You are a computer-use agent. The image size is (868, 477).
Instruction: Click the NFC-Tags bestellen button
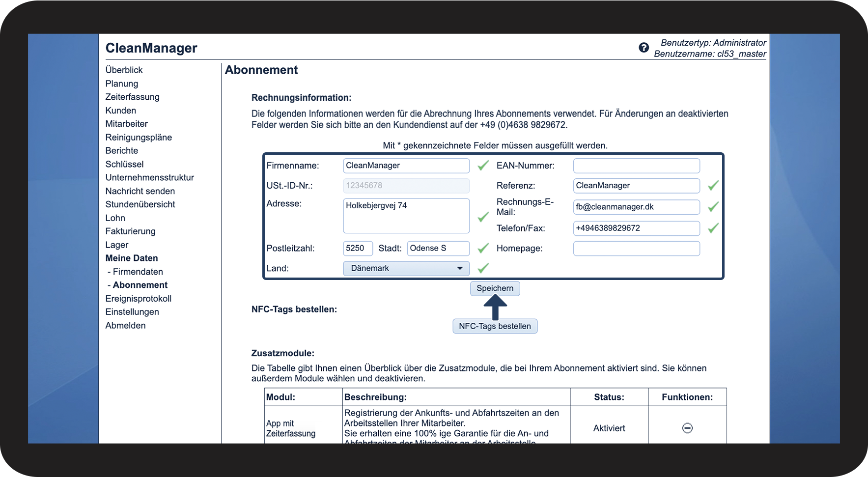point(495,326)
